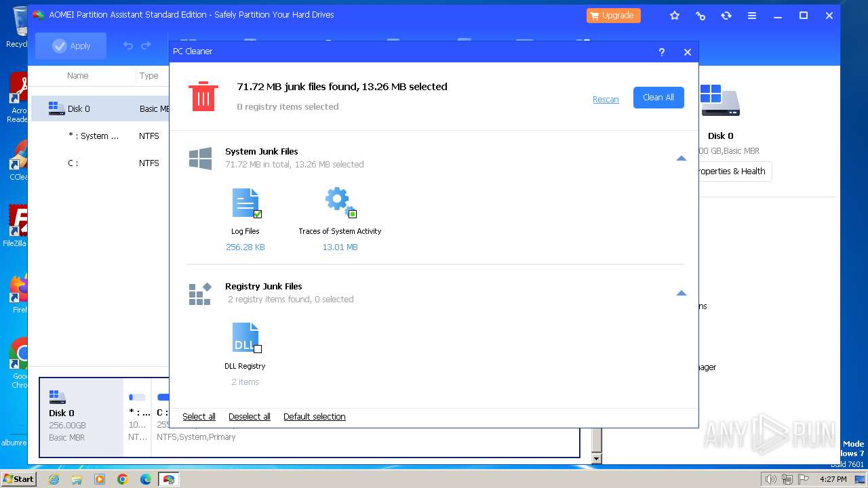Open File Explorer from taskbar
The height and width of the screenshot is (488, 868).
pyautogui.click(x=77, y=479)
